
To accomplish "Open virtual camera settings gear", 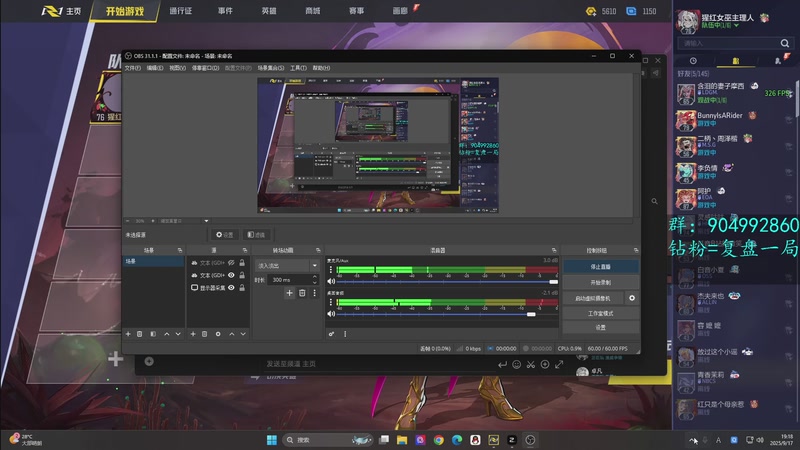I will (632, 298).
